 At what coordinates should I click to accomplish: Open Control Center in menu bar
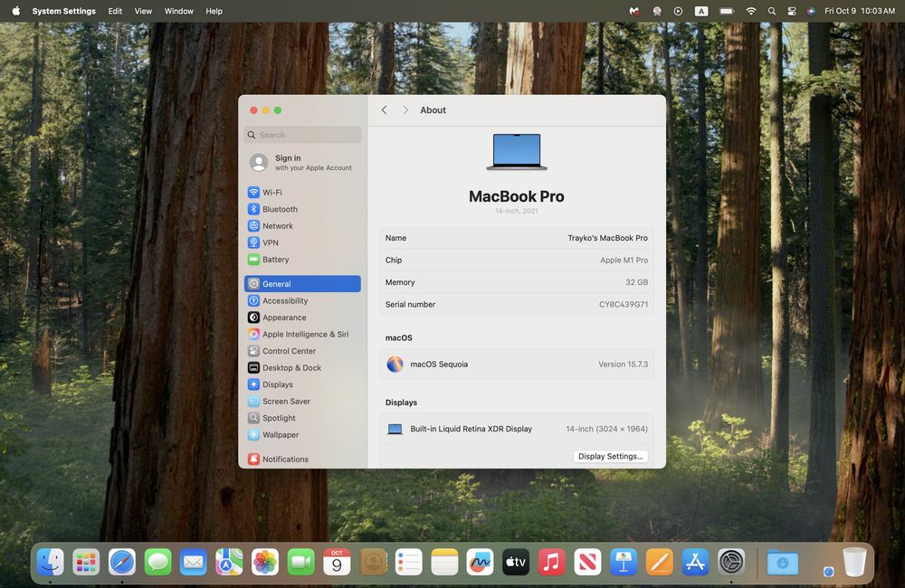(x=792, y=11)
